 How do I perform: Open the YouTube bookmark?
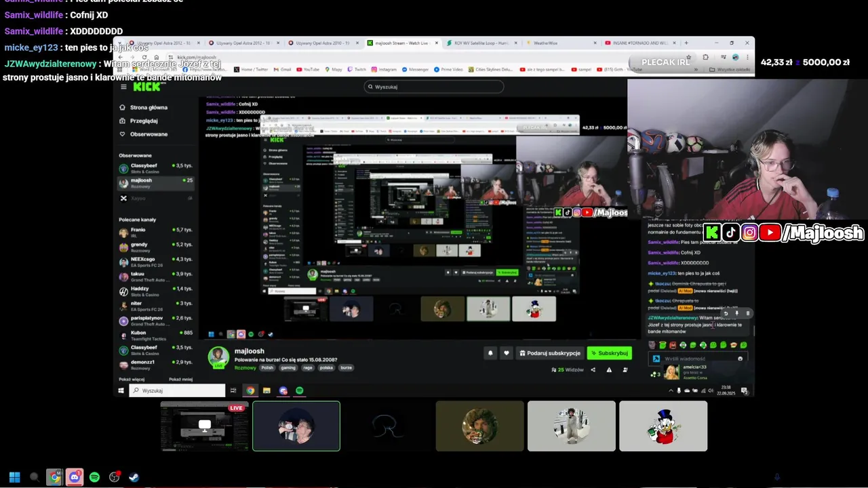click(307, 69)
